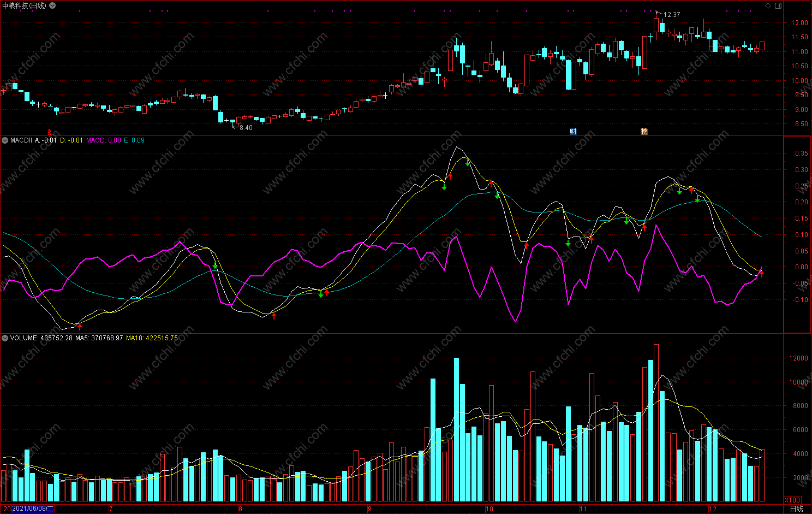812x514 pixels.
Task: Click month 12 marker on the time axis
Action: pyautogui.click(x=712, y=509)
